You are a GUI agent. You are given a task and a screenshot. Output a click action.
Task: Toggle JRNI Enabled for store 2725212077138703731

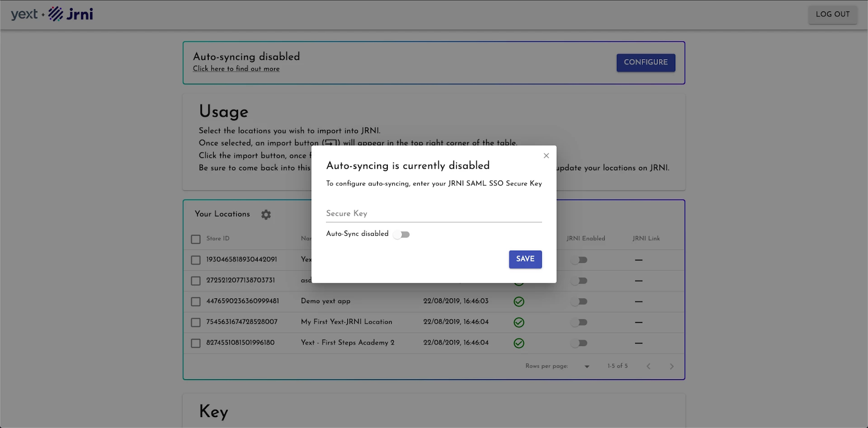(579, 280)
